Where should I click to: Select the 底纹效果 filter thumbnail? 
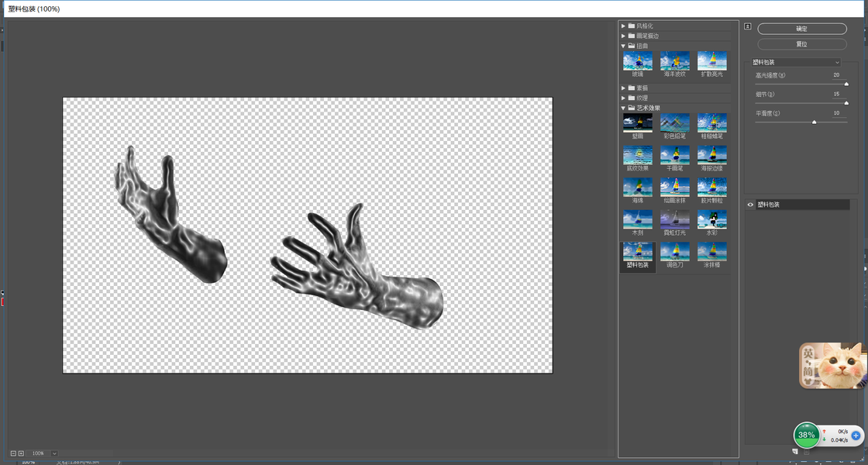pos(638,154)
